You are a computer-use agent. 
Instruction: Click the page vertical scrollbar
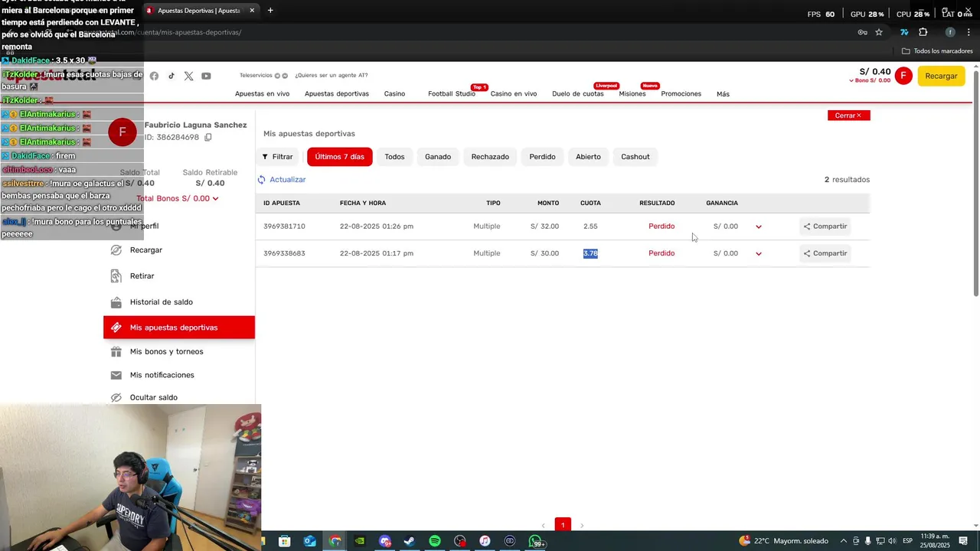(x=975, y=184)
